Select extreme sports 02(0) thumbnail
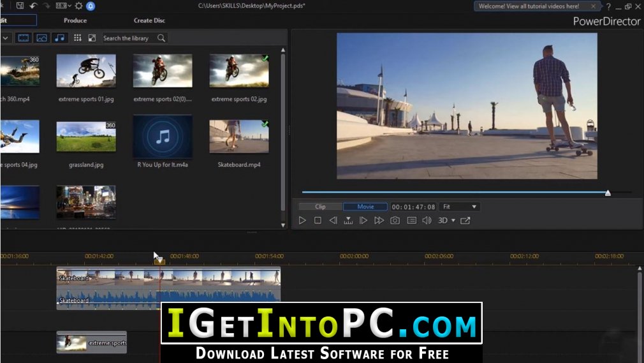 tap(163, 71)
